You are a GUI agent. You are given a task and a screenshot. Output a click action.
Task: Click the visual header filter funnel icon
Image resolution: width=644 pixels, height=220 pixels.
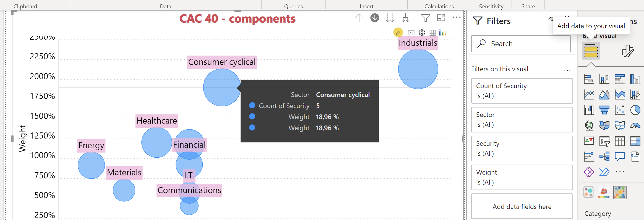(x=425, y=18)
